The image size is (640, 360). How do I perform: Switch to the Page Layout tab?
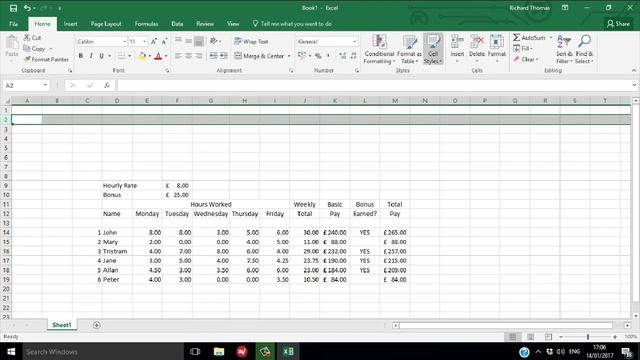point(106,24)
